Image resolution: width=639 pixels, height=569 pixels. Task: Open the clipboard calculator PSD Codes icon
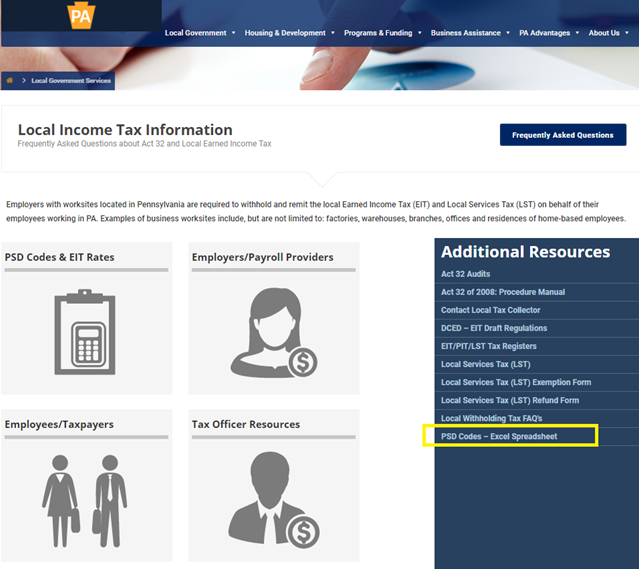(86, 328)
